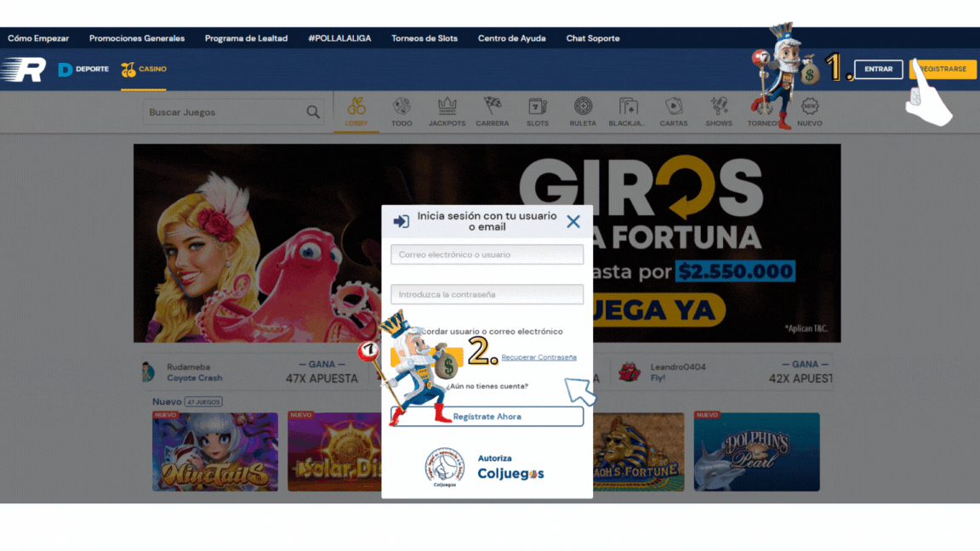980x551 pixels.
Task: Open the Jackpots crown category
Action: click(x=447, y=112)
